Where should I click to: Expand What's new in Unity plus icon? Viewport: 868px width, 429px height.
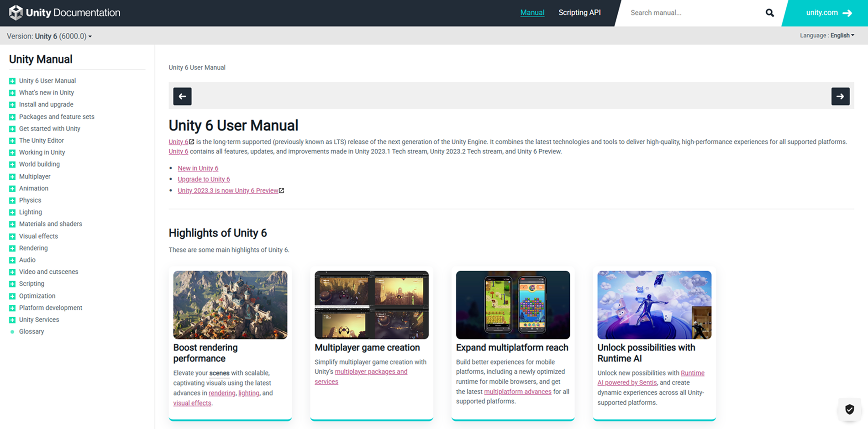click(x=12, y=93)
